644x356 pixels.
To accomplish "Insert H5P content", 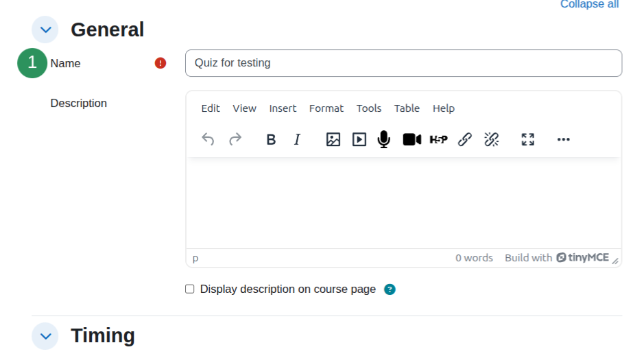I will [439, 140].
